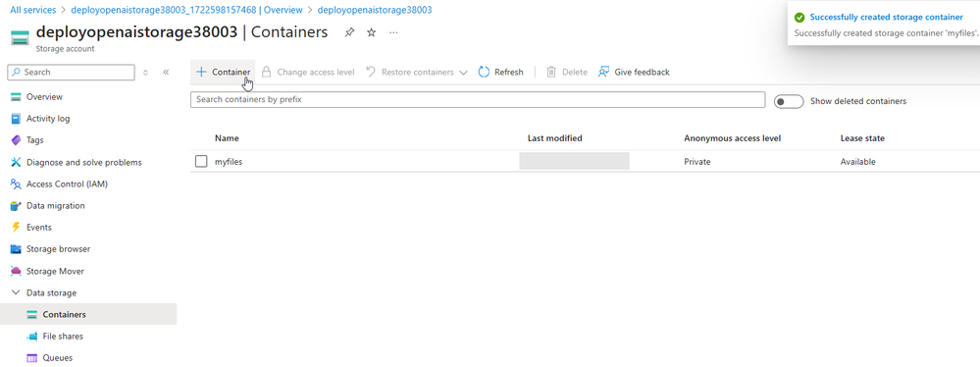Click Give feedback button
980x367 pixels.
click(x=634, y=72)
